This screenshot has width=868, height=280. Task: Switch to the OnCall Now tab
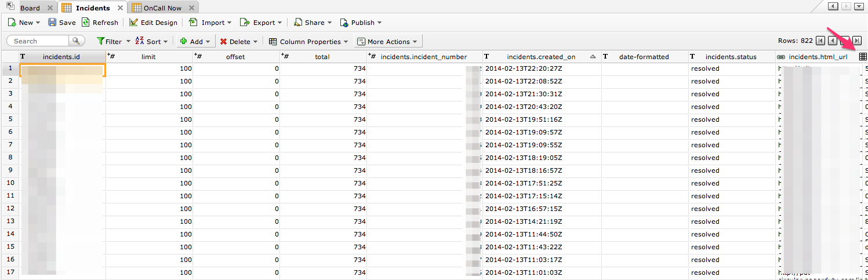162,8
